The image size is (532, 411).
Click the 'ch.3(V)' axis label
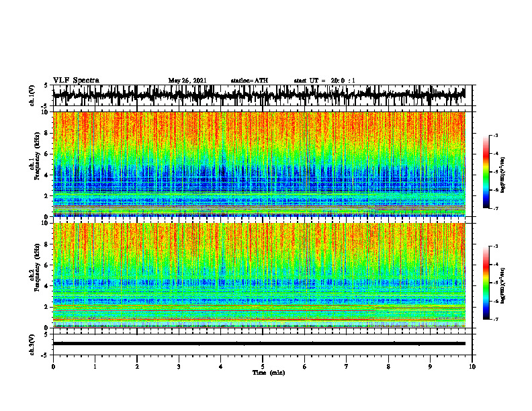tap(32, 345)
